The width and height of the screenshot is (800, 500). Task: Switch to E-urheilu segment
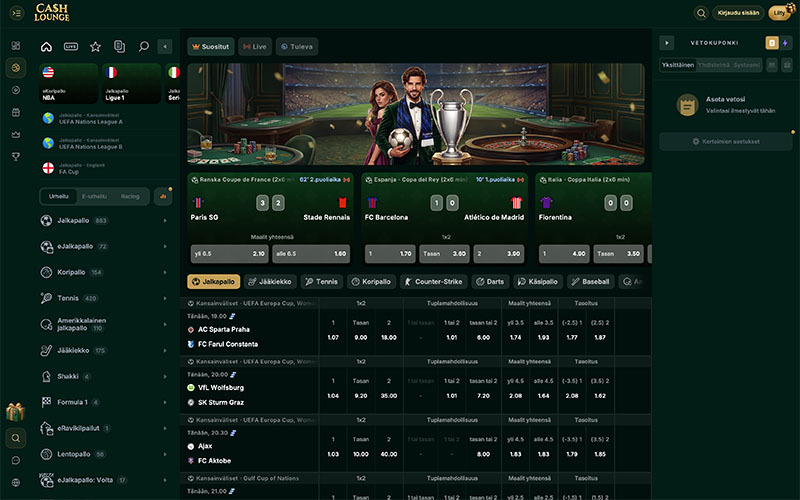click(x=94, y=196)
